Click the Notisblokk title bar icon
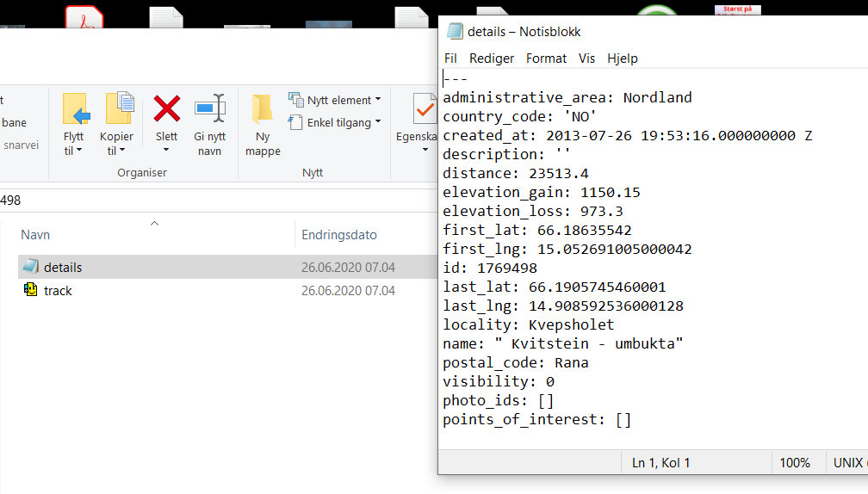Screen dimensions: 868x494 click(x=455, y=32)
